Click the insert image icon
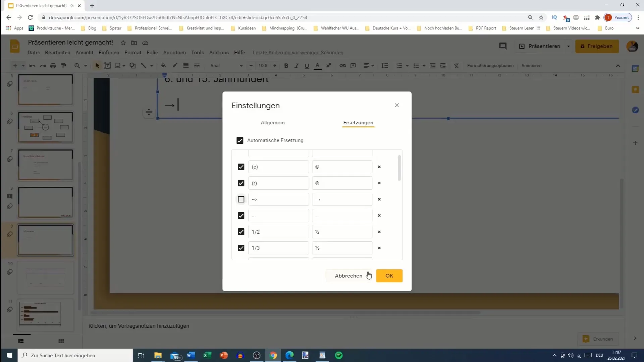Screen dimensions: 644x362 pyautogui.click(x=117, y=66)
